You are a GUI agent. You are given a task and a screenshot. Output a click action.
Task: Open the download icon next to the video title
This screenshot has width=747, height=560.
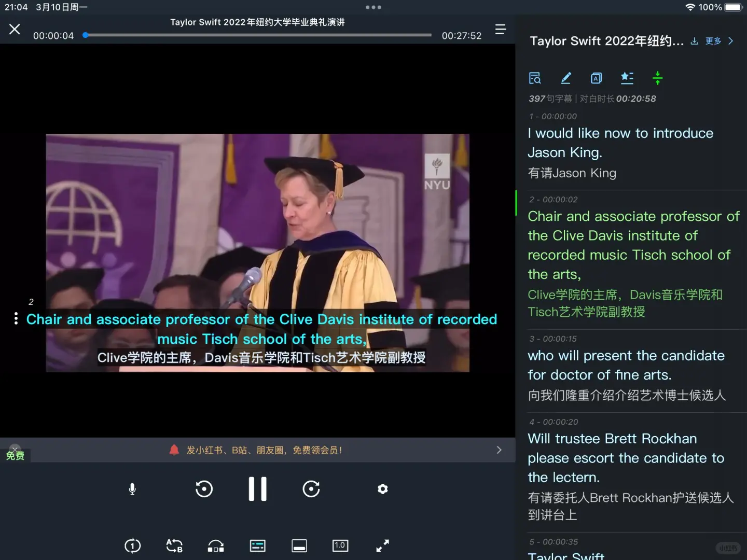pyautogui.click(x=695, y=41)
